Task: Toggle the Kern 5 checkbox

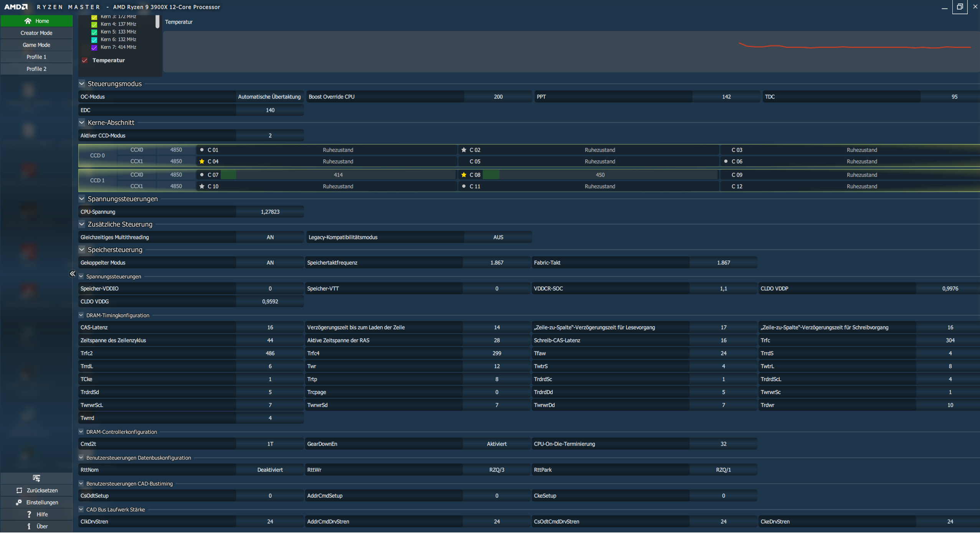Action: pos(94,32)
